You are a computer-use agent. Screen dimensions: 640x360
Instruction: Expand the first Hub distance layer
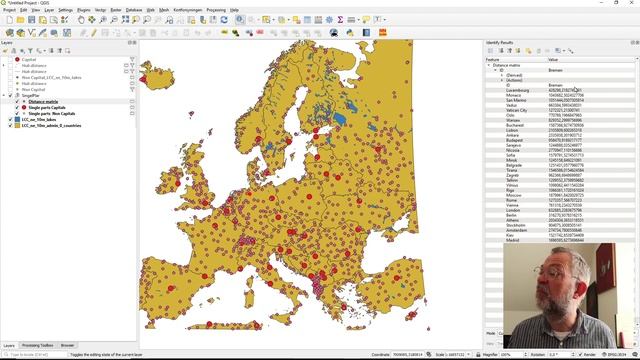4,65
